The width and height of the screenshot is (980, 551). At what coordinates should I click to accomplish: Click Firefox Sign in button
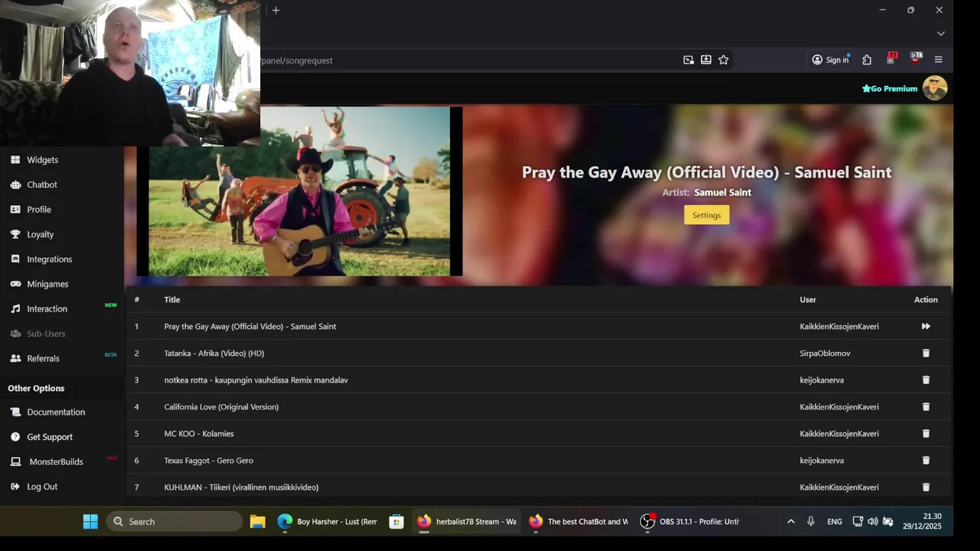(x=831, y=60)
